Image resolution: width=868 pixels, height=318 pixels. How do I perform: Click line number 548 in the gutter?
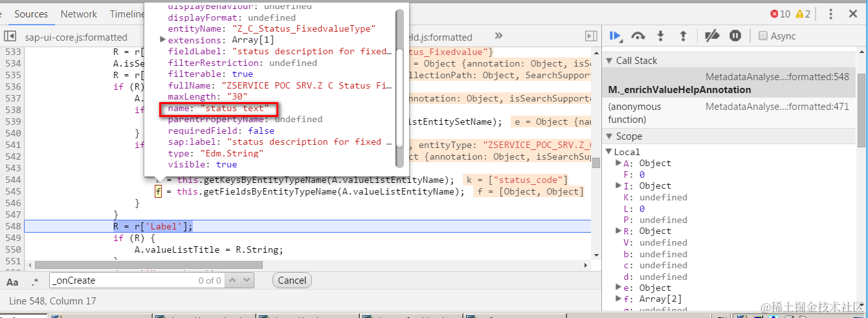[x=12, y=226]
